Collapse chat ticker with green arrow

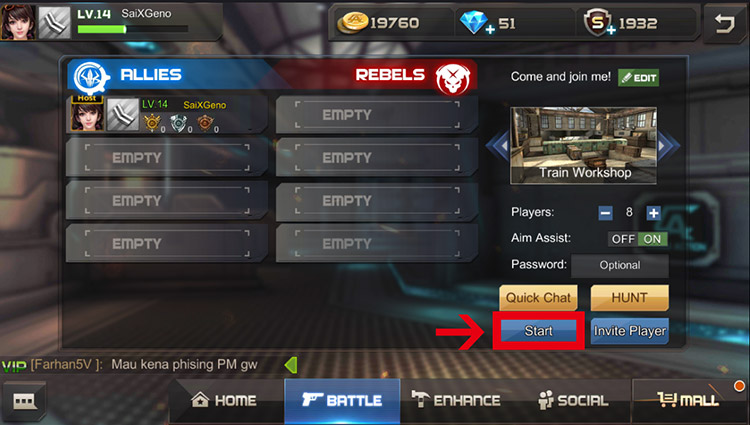tap(291, 365)
